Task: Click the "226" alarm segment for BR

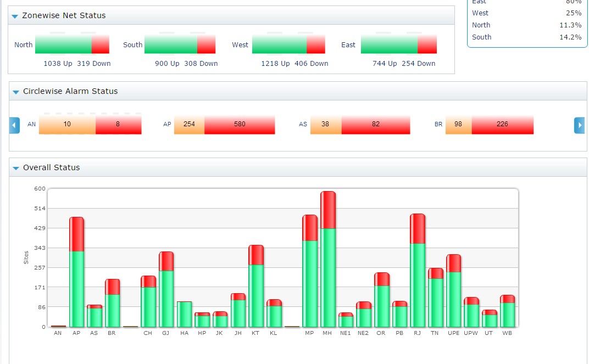Action: (x=502, y=125)
